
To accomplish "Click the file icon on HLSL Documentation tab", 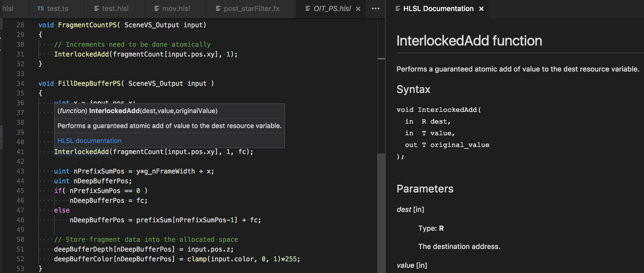I will [398, 8].
